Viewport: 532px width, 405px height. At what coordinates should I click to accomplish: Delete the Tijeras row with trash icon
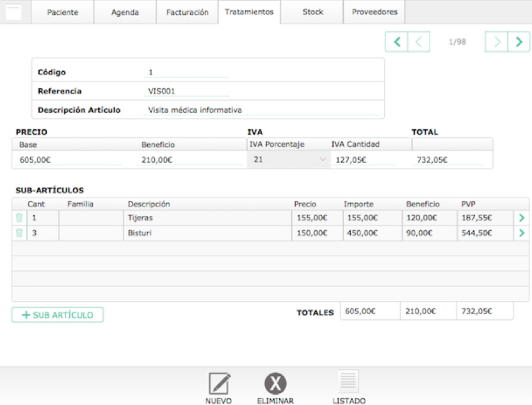pyautogui.click(x=19, y=218)
